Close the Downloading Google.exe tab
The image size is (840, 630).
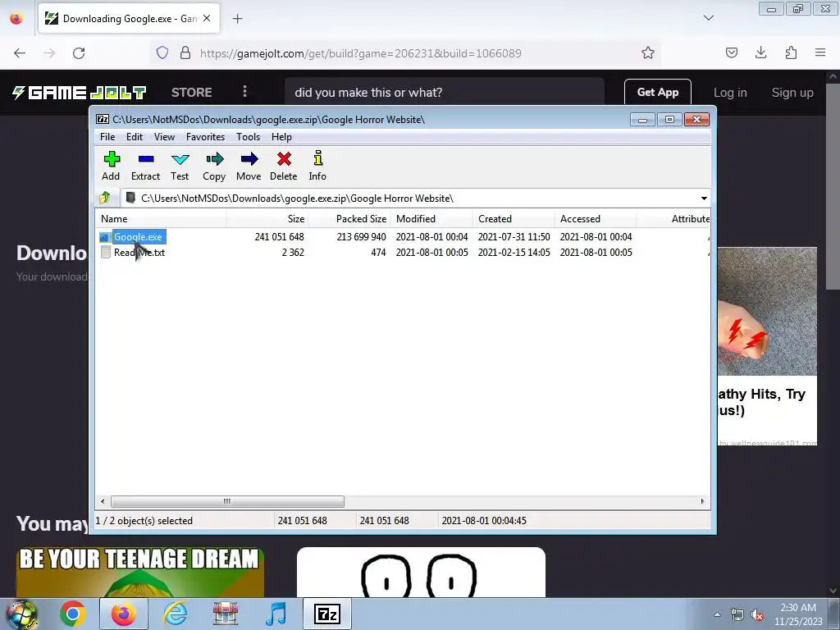[x=207, y=18]
